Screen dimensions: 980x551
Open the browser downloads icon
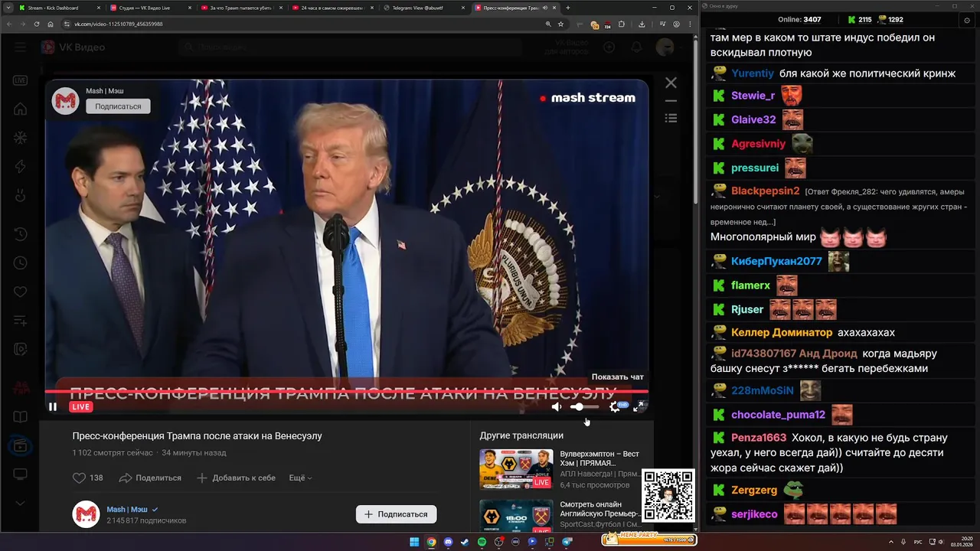tap(642, 24)
